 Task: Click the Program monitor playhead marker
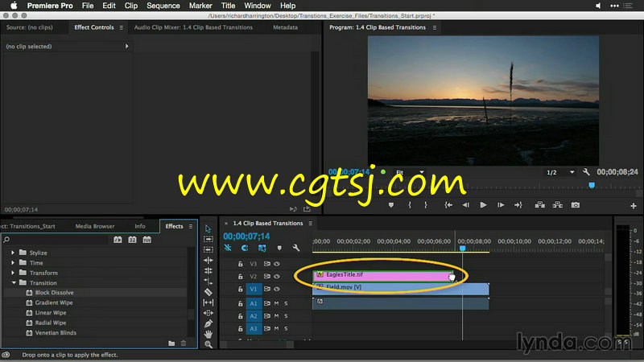pyautogui.click(x=592, y=186)
